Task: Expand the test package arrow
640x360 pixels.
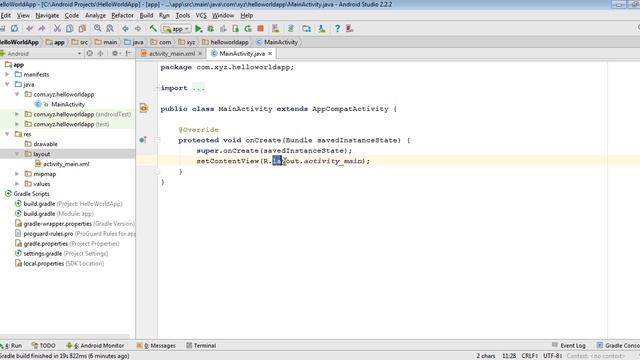Action: point(17,124)
